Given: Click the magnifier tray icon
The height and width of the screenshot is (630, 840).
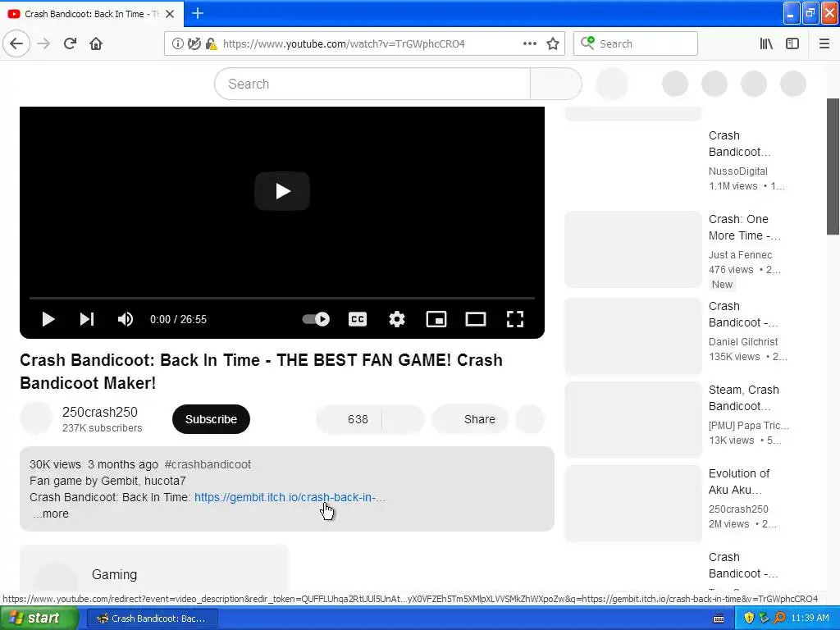Looking at the screenshot, I should 779,618.
